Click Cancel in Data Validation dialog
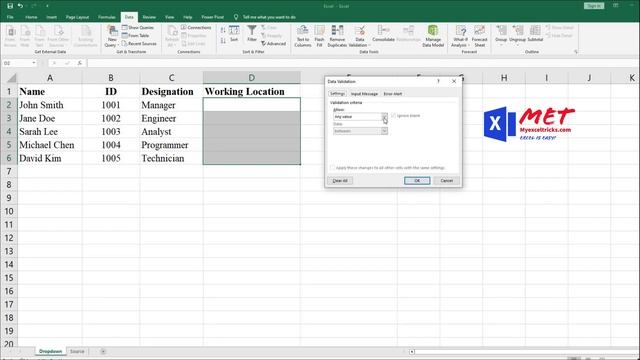This screenshot has height=360, width=640. [x=447, y=180]
